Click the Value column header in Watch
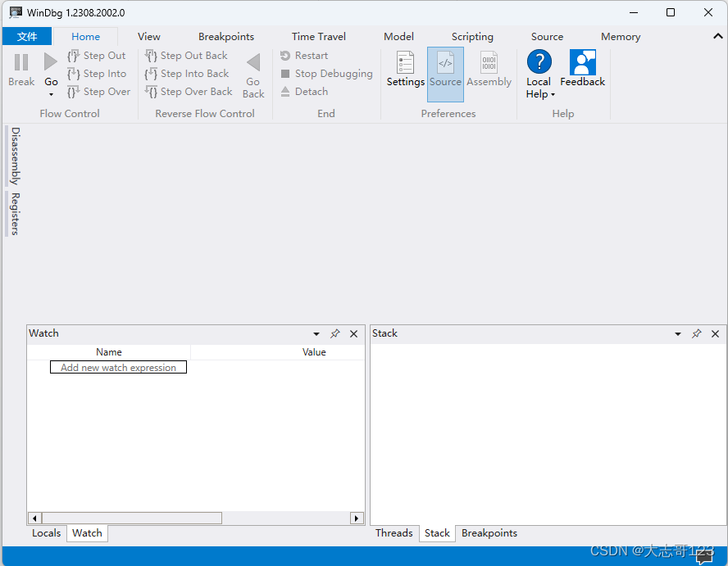This screenshot has width=728, height=566. point(314,352)
